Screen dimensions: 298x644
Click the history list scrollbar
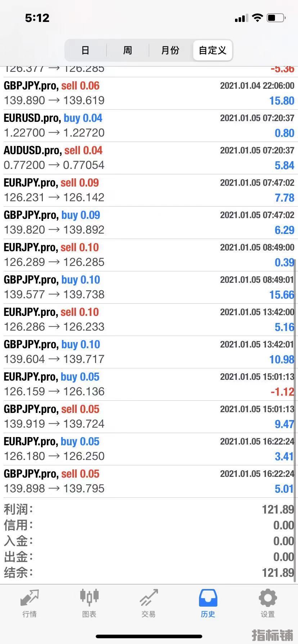(x=295, y=420)
